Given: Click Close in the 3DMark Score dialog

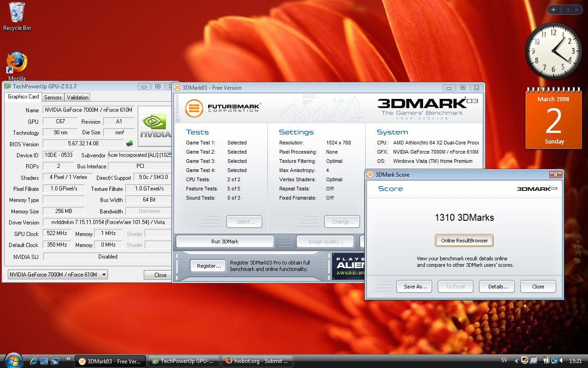Looking at the screenshot, I should click(x=538, y=287).
